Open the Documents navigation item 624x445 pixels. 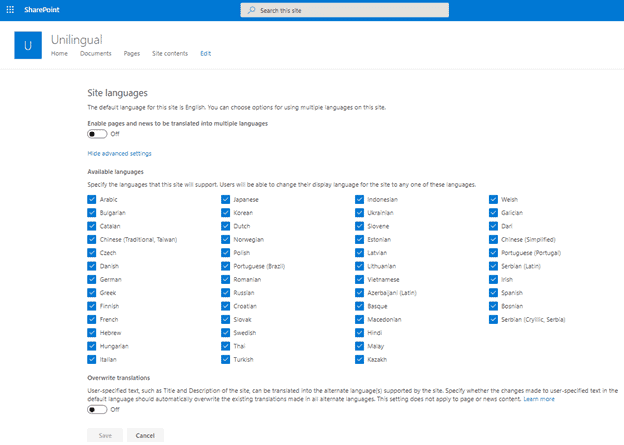point(96,53)
